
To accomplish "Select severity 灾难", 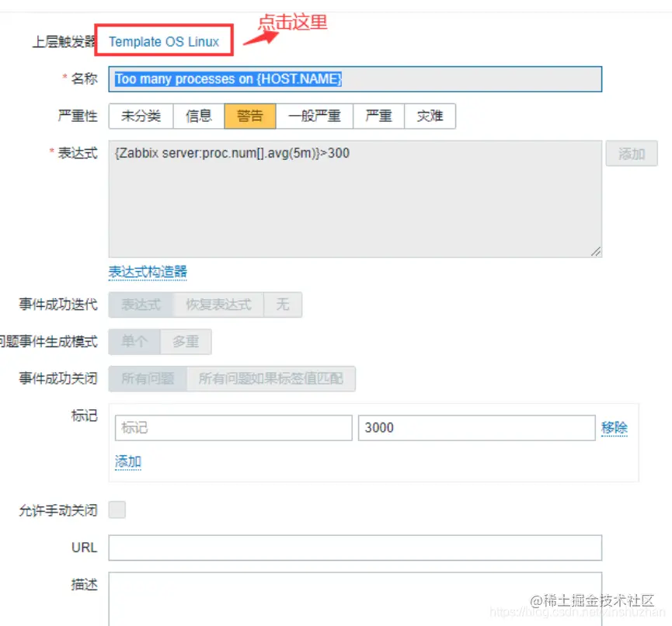I will 430,116.
